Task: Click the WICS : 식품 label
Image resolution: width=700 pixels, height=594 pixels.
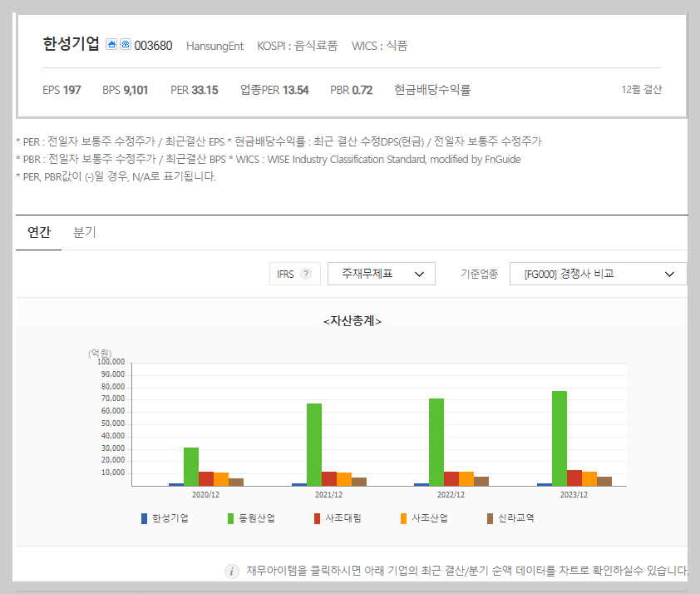Action: click(x=379, y=46)
